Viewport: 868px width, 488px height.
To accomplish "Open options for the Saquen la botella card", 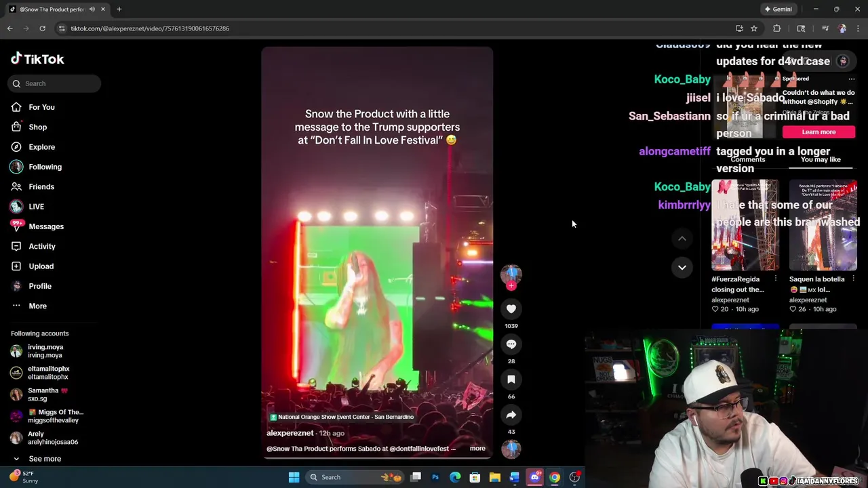I will (x=853, y=279).
